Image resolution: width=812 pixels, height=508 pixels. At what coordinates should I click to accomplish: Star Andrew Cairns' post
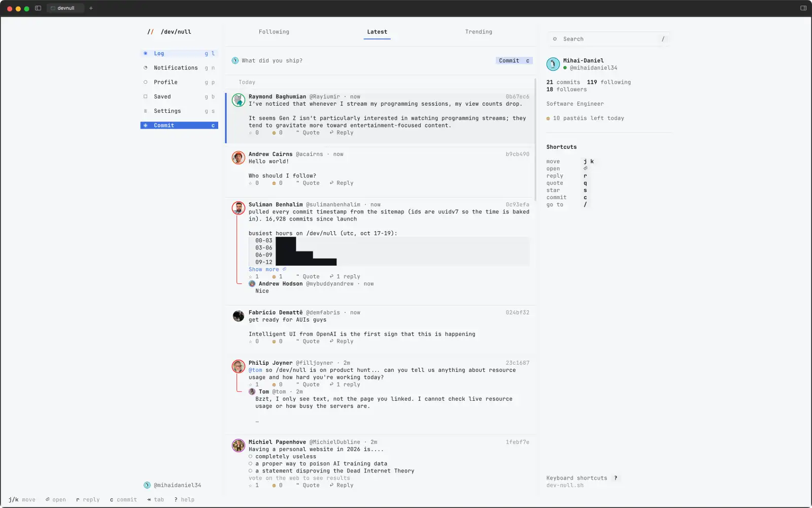254,183
